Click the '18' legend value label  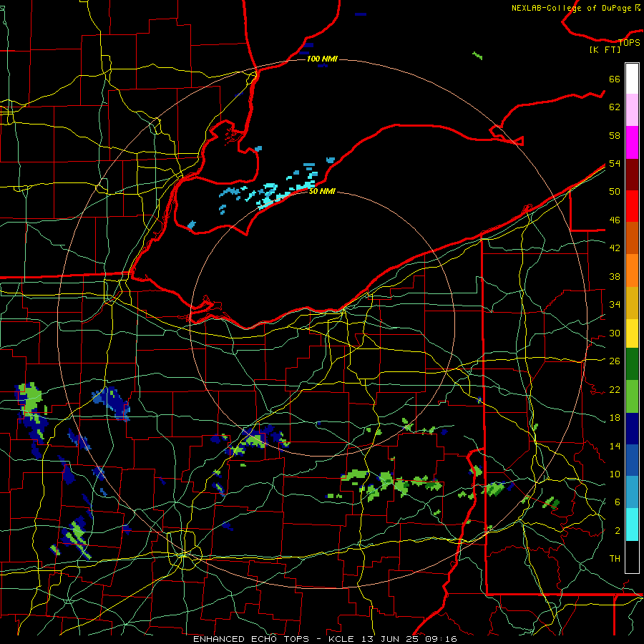[x=615, y=418]
